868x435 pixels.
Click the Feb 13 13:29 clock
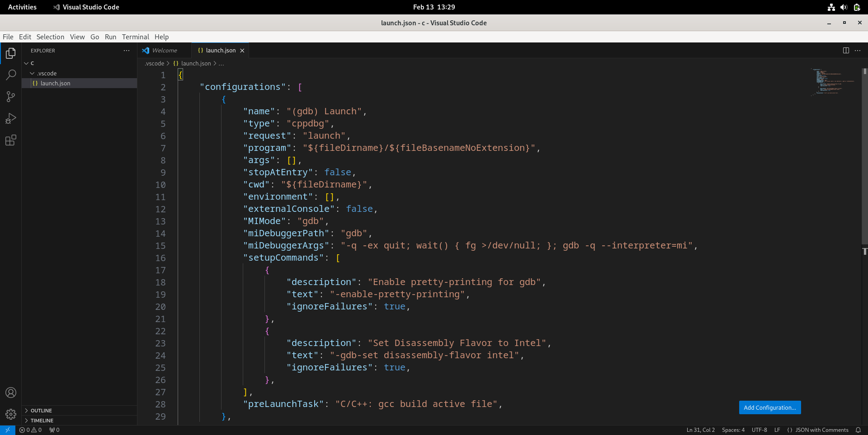pos(434,7)
